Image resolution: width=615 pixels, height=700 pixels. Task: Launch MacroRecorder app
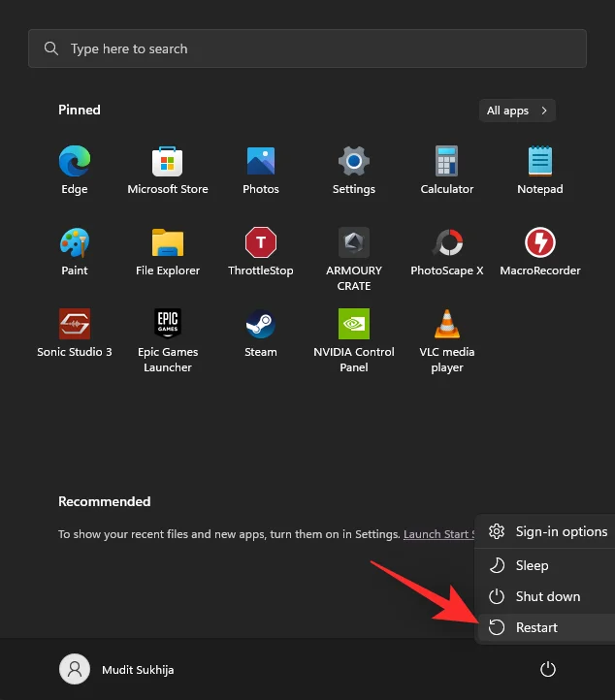pyautogui.click(x=540, y=251)
